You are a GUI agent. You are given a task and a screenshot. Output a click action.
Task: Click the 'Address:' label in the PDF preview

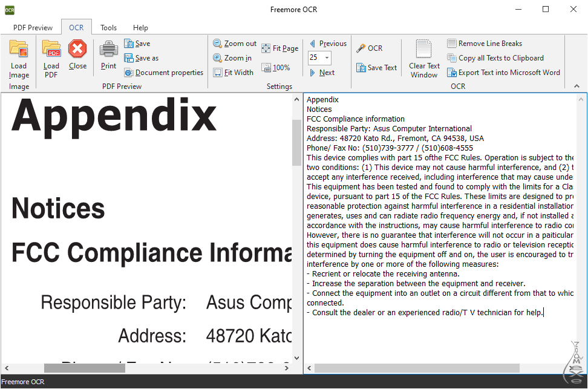point(152,335)
